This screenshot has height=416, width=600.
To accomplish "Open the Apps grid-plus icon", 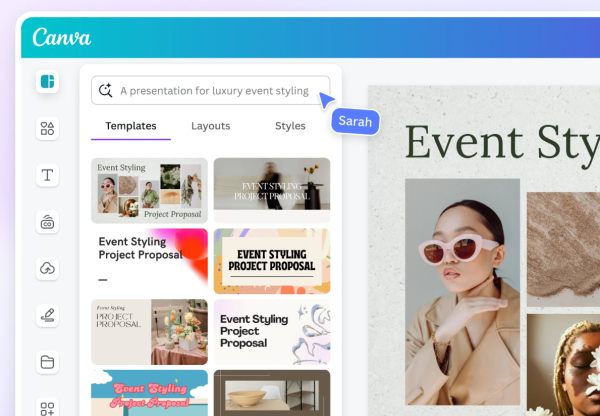I will pos(47,407).
